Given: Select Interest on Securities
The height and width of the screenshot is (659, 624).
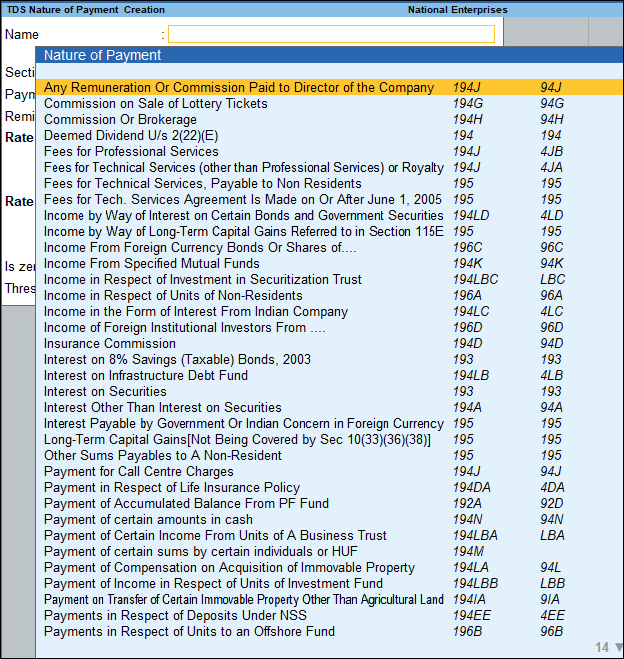Looking at the screenshot, I should 329,391.
